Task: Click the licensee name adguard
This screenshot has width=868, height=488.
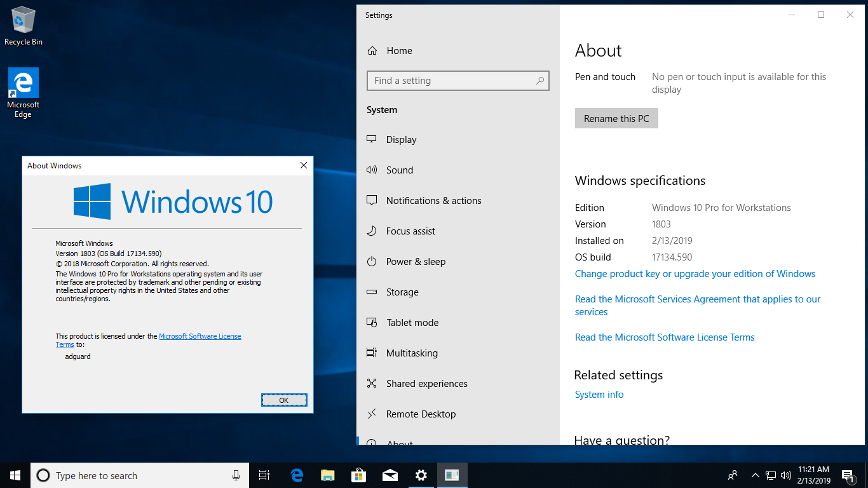Action: (x=78, y=356)
